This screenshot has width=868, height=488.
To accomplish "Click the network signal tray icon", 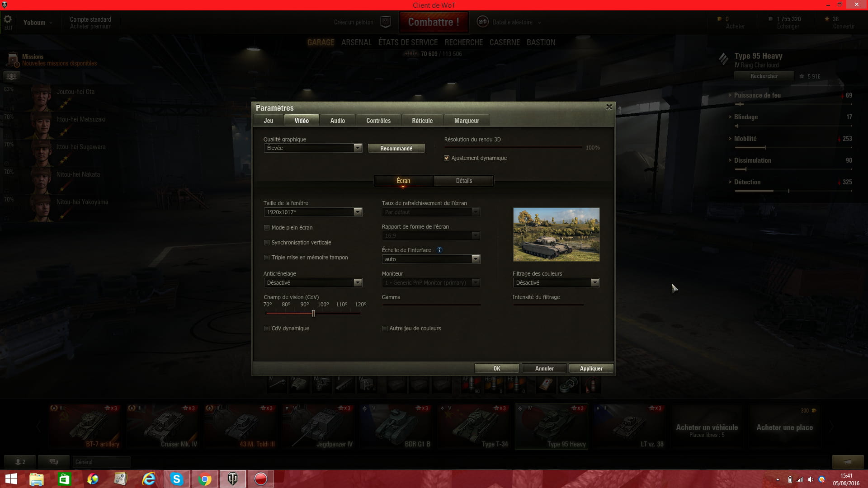I will (x=800, y=479).
